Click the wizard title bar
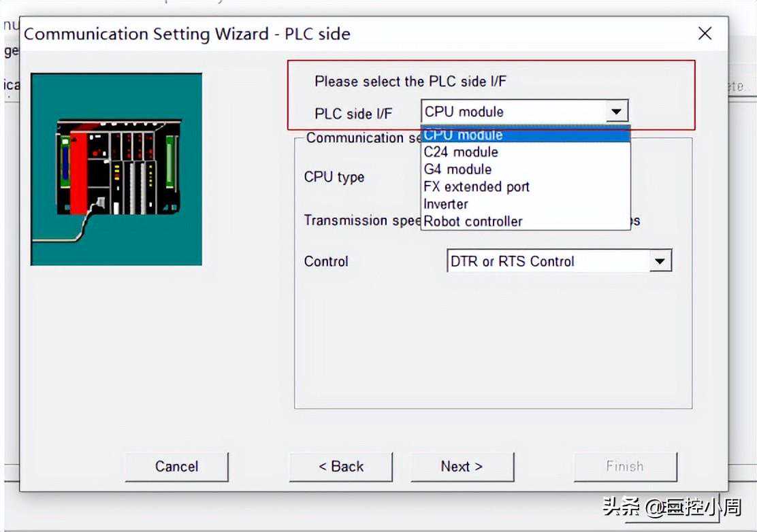The width and height of the screenshot is (757, 532). pyautogui.click(x=357, y=34)
